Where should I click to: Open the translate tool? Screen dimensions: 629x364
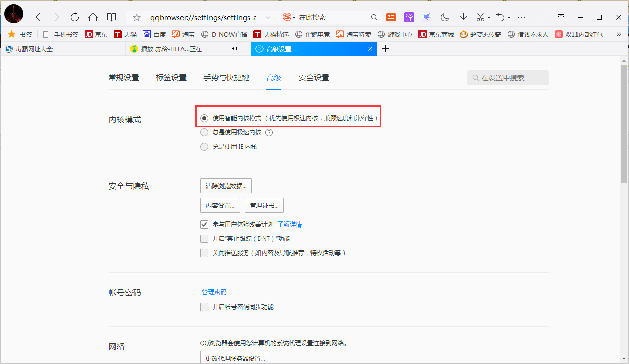point(409,17)
